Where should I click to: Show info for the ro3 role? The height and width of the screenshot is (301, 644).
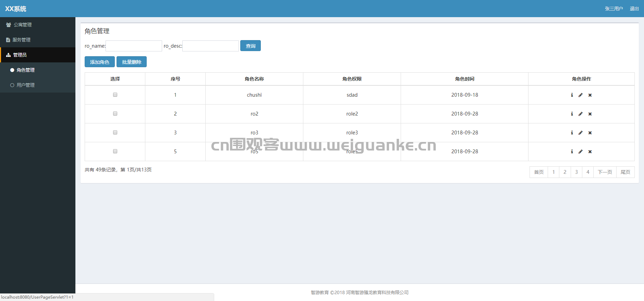point(572,133)
